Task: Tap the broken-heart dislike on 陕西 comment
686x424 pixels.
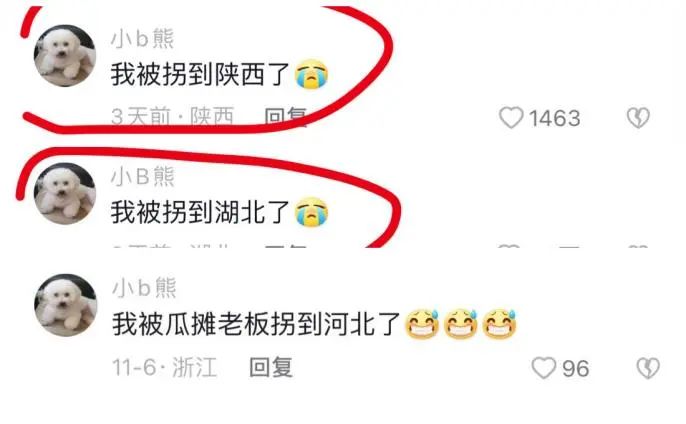Action: click(638, 118)
